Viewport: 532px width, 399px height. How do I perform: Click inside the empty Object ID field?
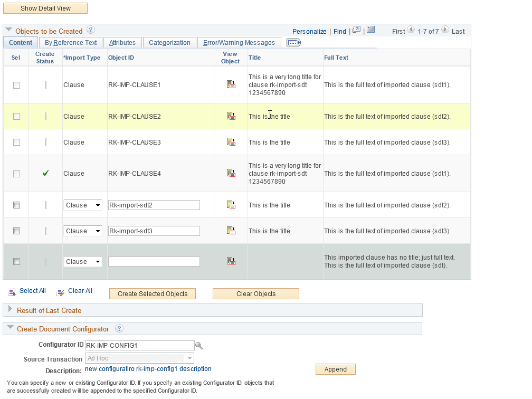click(x=154, y=261)
